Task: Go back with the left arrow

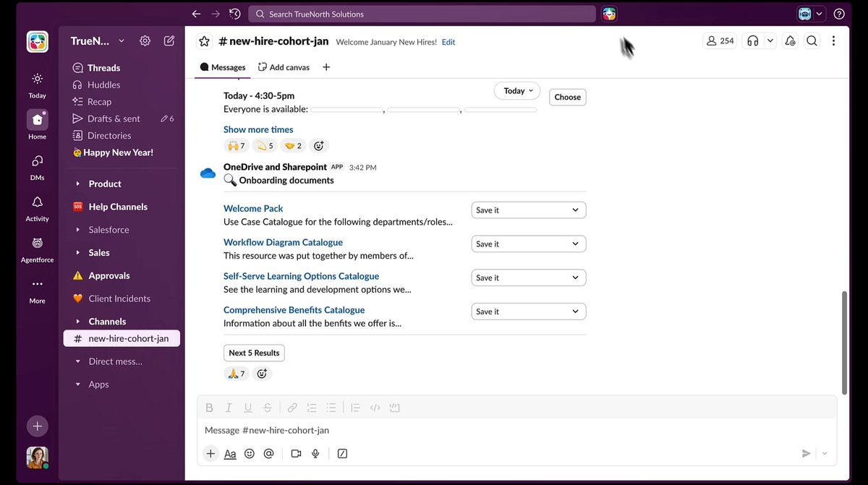Action: pos(196,14)
